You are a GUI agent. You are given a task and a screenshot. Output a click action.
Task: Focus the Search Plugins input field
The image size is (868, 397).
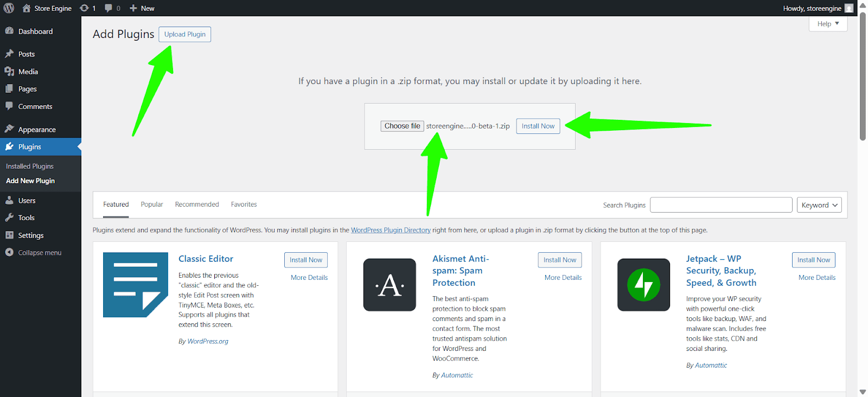coord(721,205)
